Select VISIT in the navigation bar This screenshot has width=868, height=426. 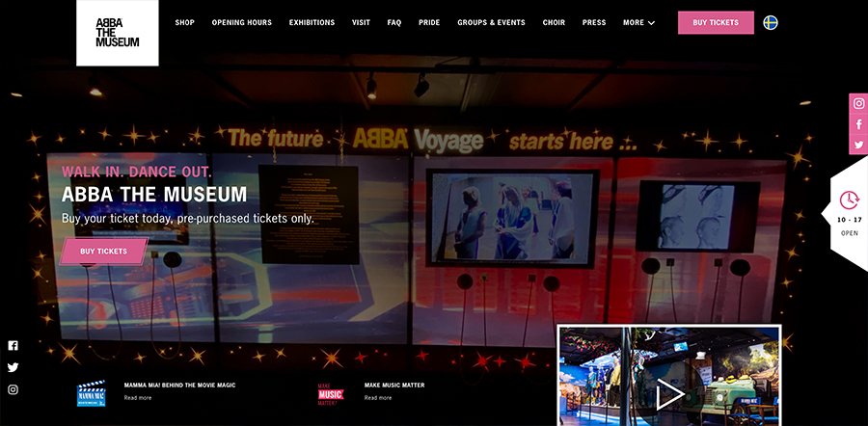click(361, 23)
